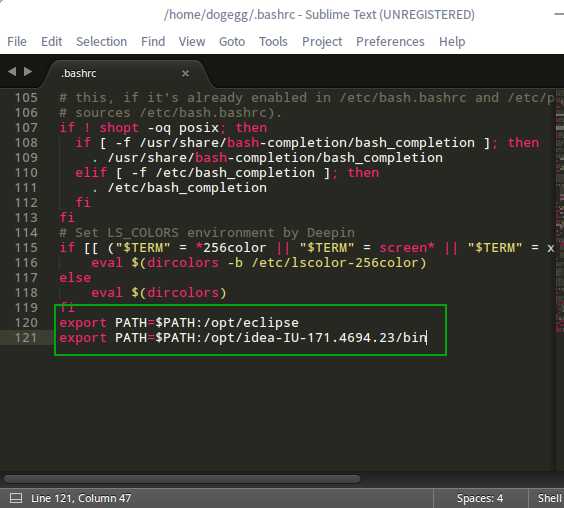Click 'export' keyword on line 121

tap(83, 338)
